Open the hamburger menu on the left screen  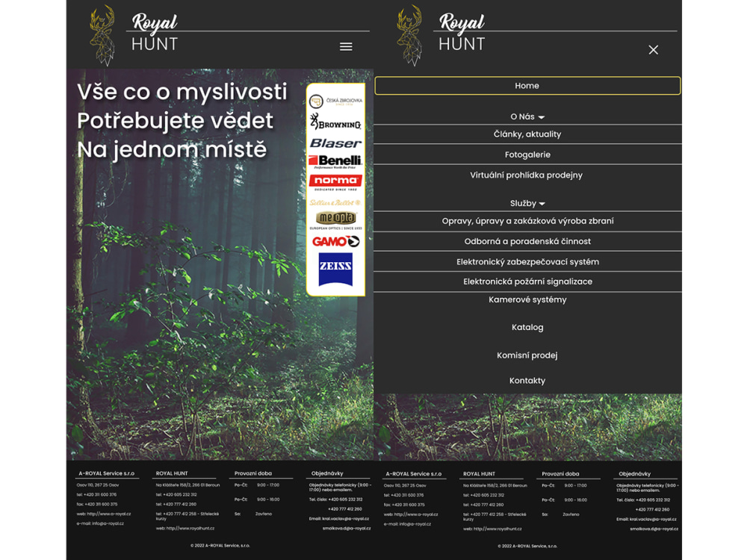(346, 46)
